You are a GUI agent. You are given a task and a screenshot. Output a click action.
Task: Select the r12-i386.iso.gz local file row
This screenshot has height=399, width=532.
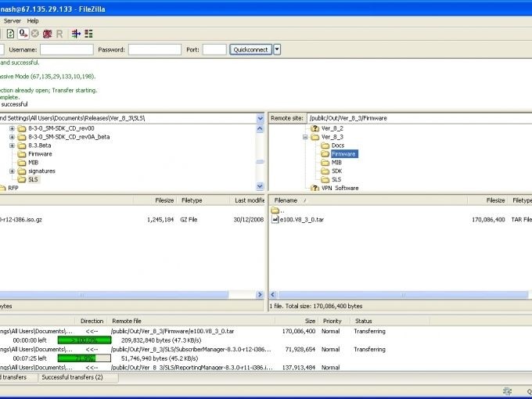(131, 220)
